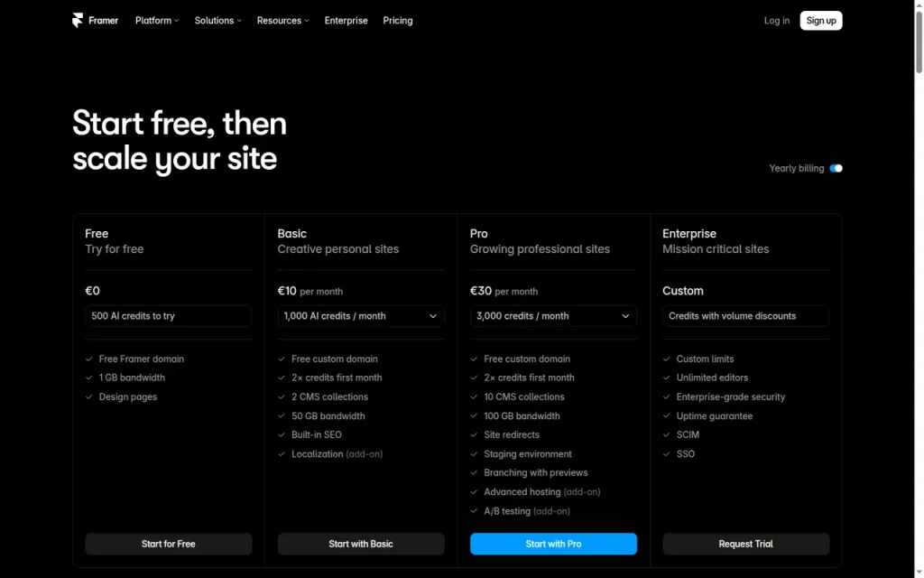
Task: Click checkmark beside Enterprise-grade security
Action: (x=667, y=397)
